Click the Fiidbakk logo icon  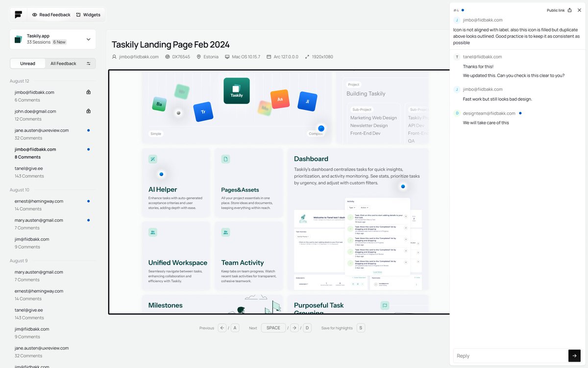(18, 15)
